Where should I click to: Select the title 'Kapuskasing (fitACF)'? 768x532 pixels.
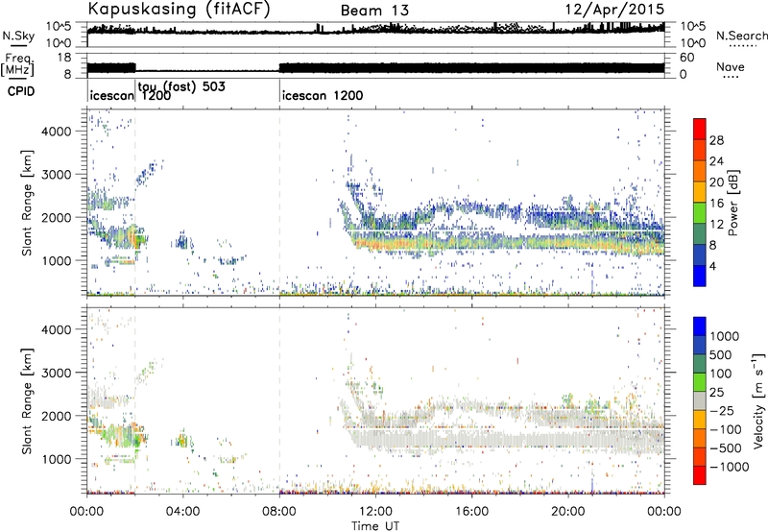[179, 9]
